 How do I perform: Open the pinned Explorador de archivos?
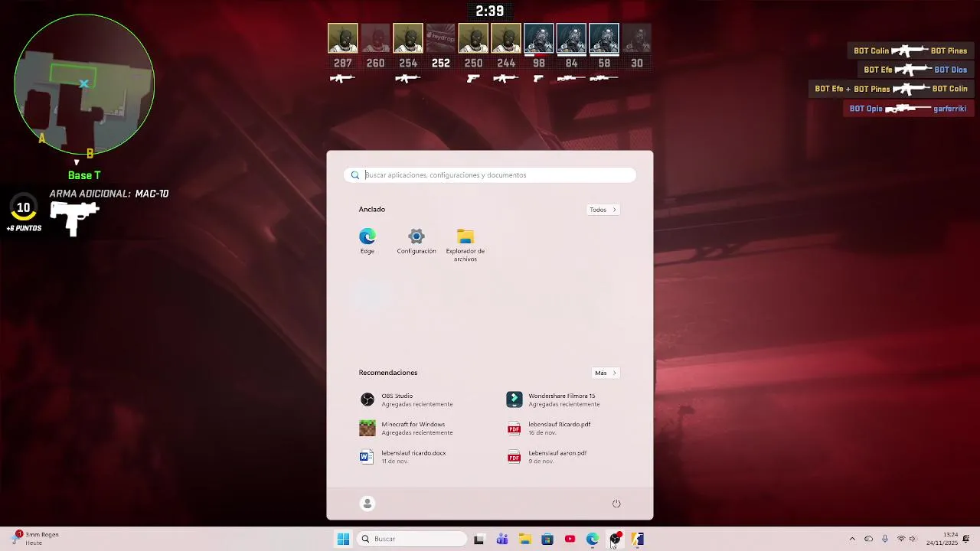[x=465, y=245]
